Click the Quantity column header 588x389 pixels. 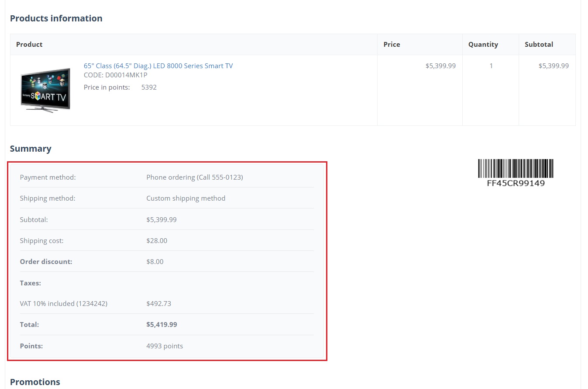point(483,45)
